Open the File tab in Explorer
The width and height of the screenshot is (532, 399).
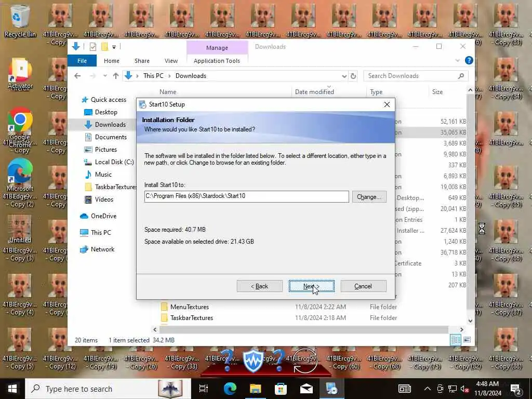point(82,61)
